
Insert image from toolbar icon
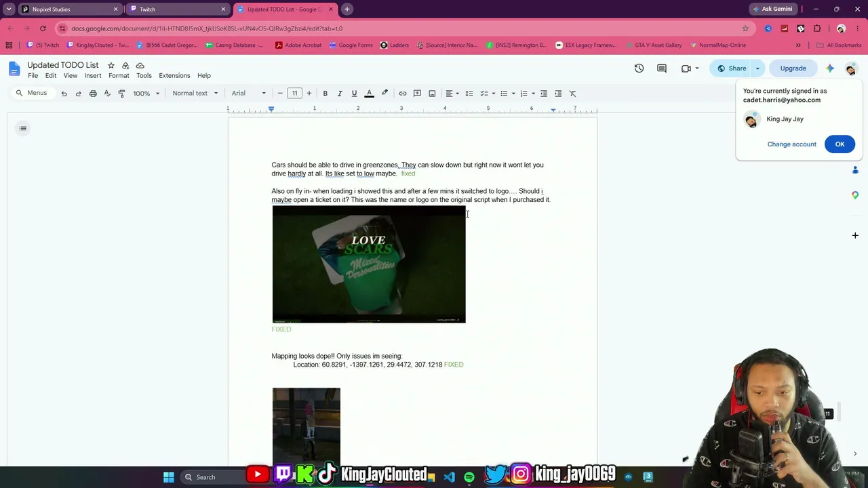[x=432, y=94]
